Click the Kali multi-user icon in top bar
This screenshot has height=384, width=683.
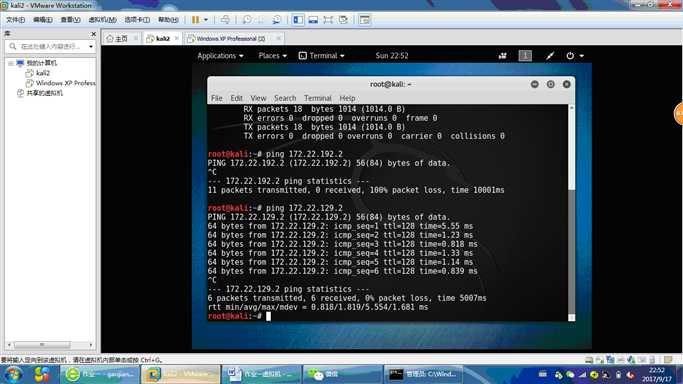click(x=503, y=56)
